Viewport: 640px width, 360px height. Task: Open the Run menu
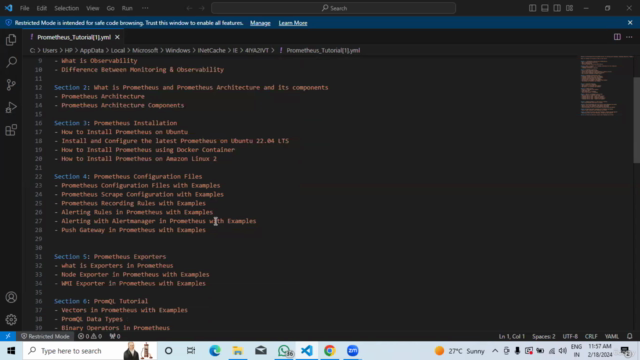pyautogui.click(x=127, y=8)
